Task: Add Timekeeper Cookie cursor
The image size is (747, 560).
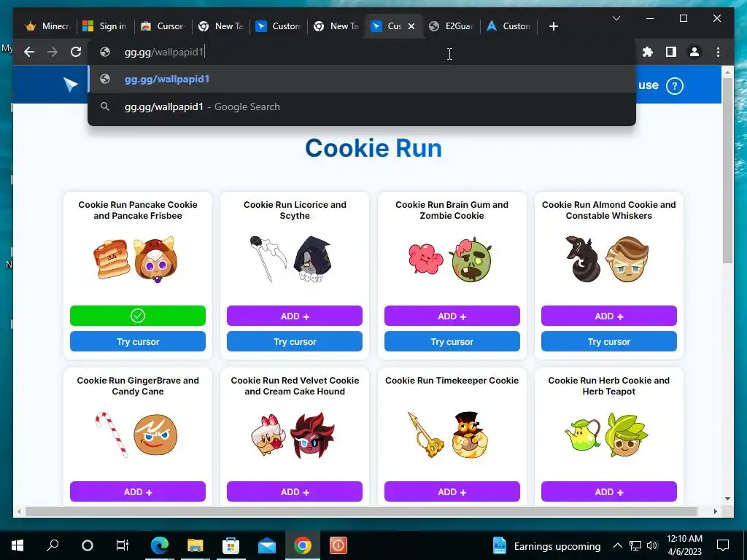Action: coord(452,491)
